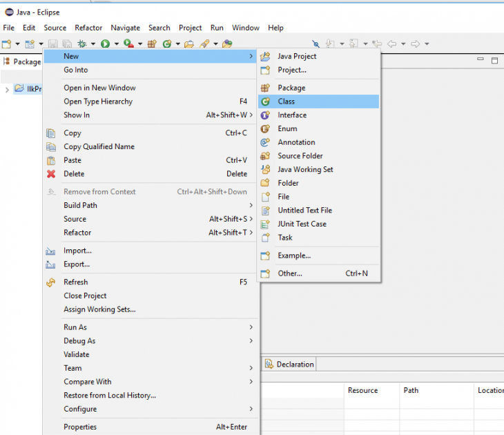Click the Back navigation arrow icon
Screen dimensions: 504x435
[392, 43]
